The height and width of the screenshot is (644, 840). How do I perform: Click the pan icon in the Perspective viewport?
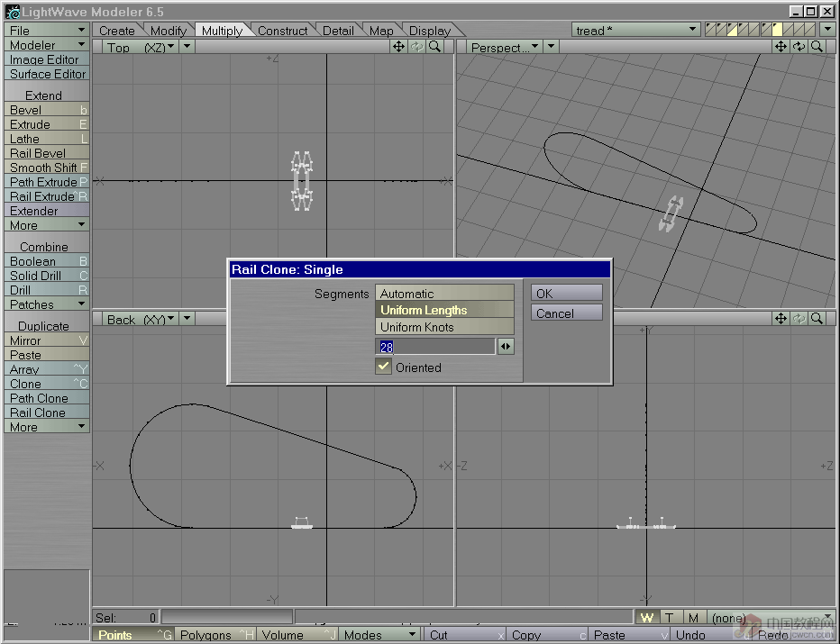tap(781, 47)
